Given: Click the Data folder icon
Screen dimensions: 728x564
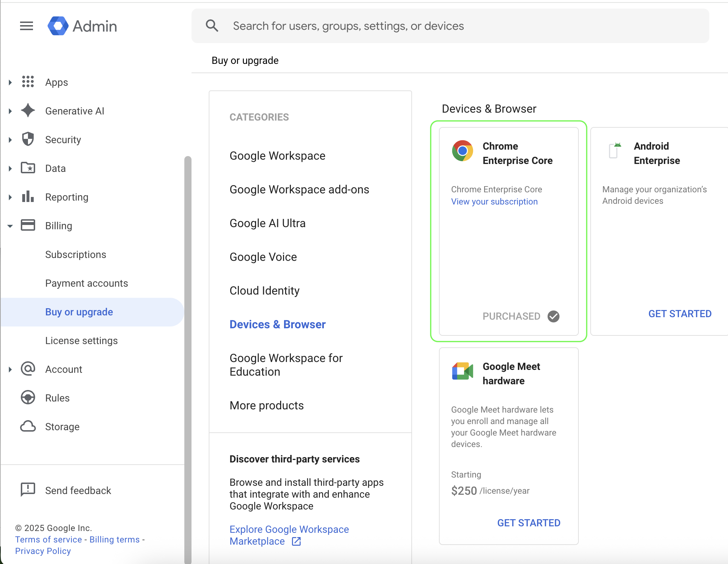Looking at the screenshot, I should (28, 168).
